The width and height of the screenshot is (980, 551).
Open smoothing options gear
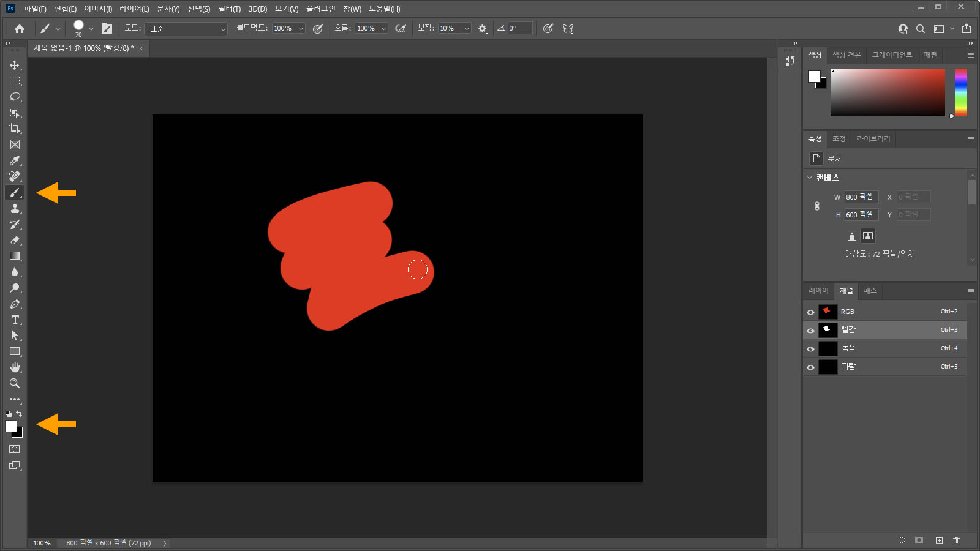[x=483, y=29]
